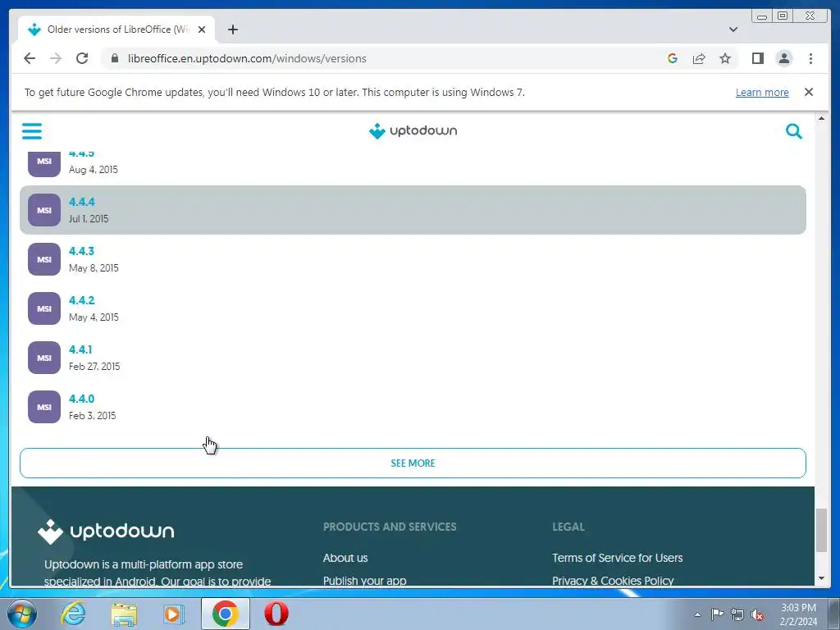The height and width of the screenshot is (630, 840).
Task: Open the Learn more link
Action: (762, 92)
